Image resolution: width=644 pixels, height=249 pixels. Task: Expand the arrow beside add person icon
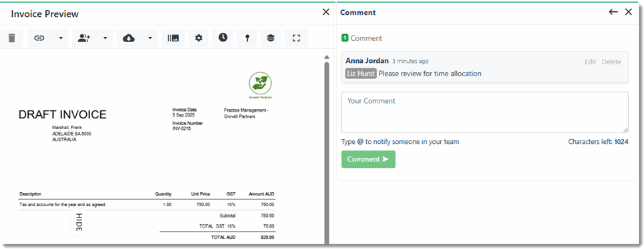(x=105, y=38)
